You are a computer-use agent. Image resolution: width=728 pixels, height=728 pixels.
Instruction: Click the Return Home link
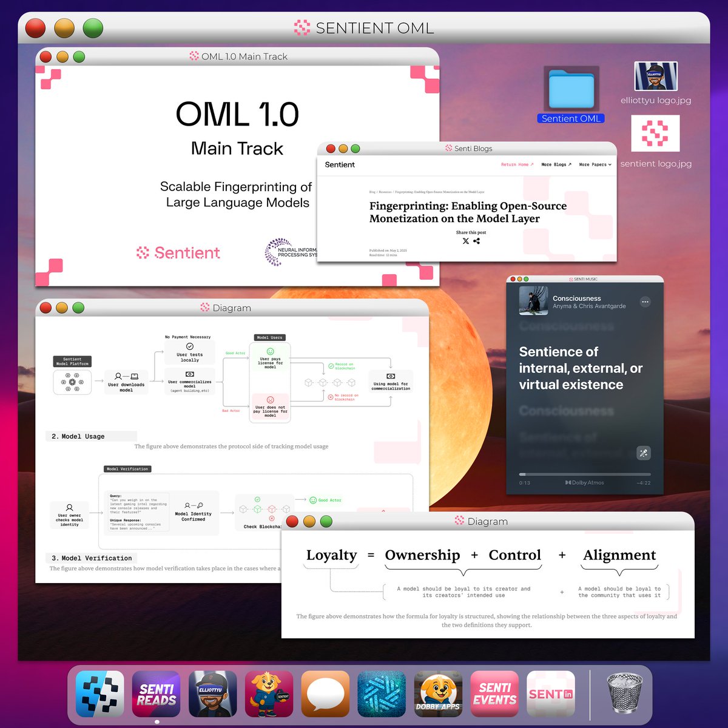pos(517,164)
